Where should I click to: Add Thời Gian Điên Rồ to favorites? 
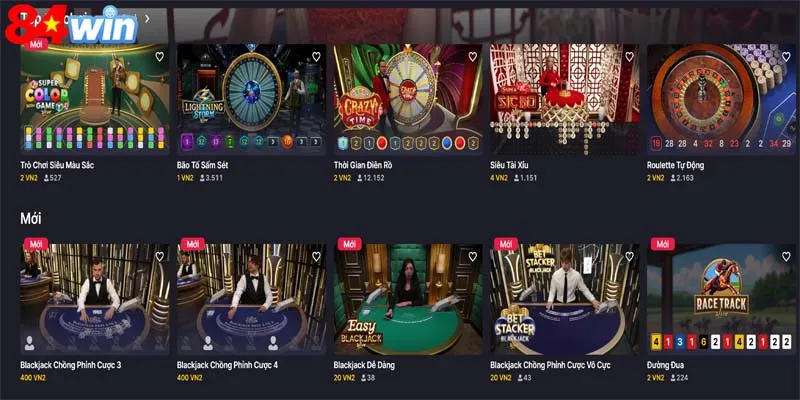coord(473,57)
